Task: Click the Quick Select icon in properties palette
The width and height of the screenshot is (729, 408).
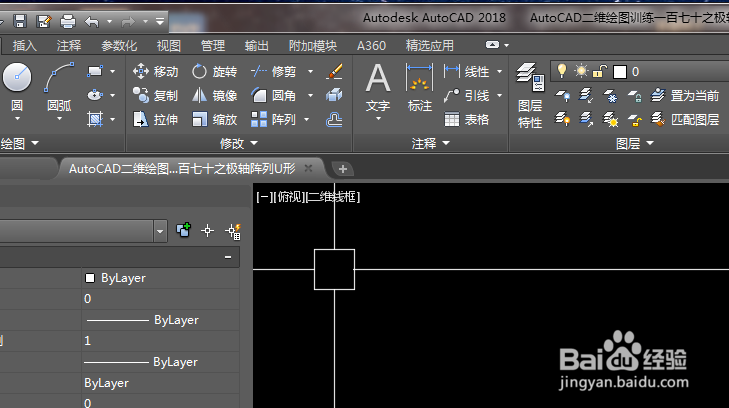Action: [x=233, y=231]
